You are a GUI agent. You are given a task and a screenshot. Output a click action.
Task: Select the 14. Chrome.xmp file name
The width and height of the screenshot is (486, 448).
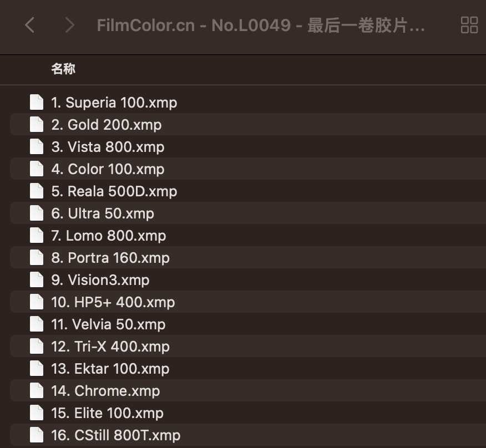coord(105,391)
